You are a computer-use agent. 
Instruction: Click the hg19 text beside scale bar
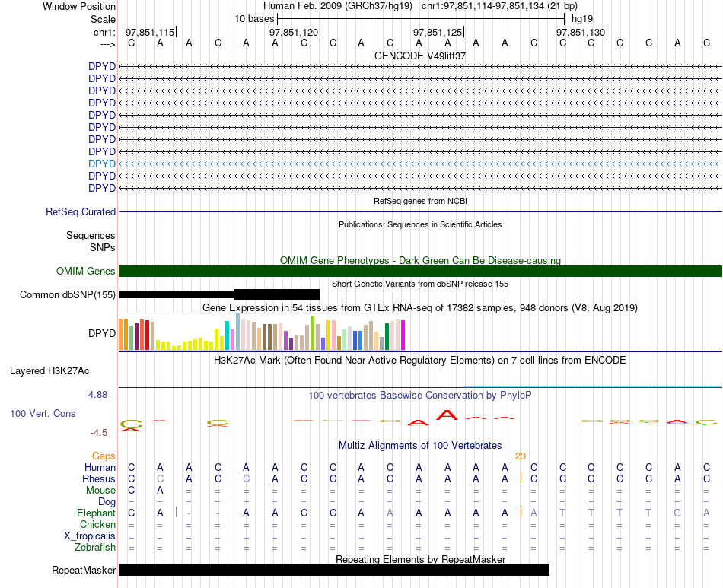point(582,19)
